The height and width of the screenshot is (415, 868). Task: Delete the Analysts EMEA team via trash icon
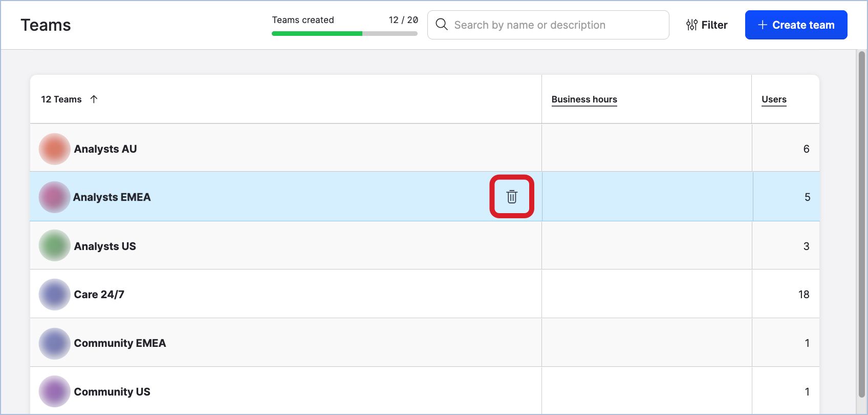(512, 197)
